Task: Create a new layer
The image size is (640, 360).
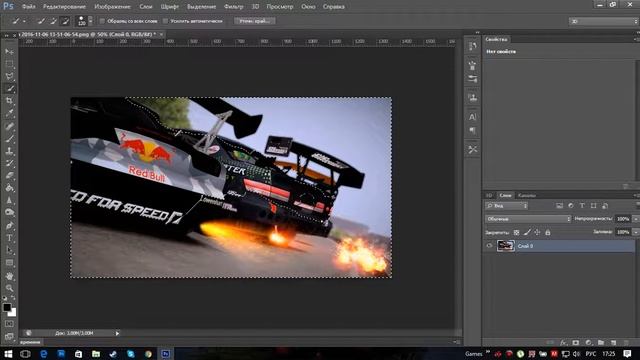Action: click(x=613, y=342)
